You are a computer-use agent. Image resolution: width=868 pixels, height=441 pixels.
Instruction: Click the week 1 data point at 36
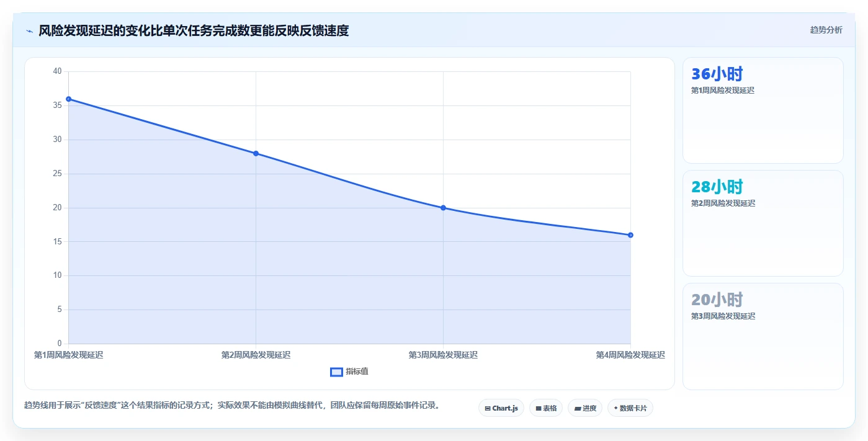pos(68,99)
